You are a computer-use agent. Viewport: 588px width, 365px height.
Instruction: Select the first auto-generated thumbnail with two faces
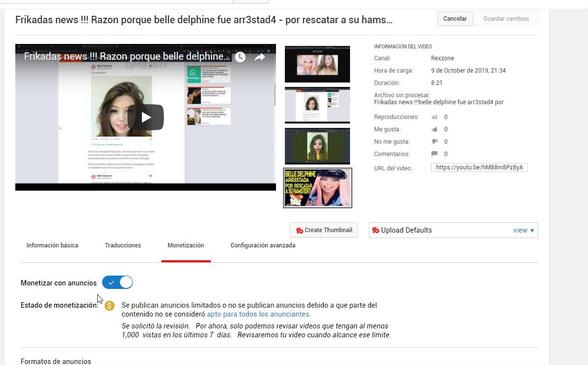pos(317,64)
